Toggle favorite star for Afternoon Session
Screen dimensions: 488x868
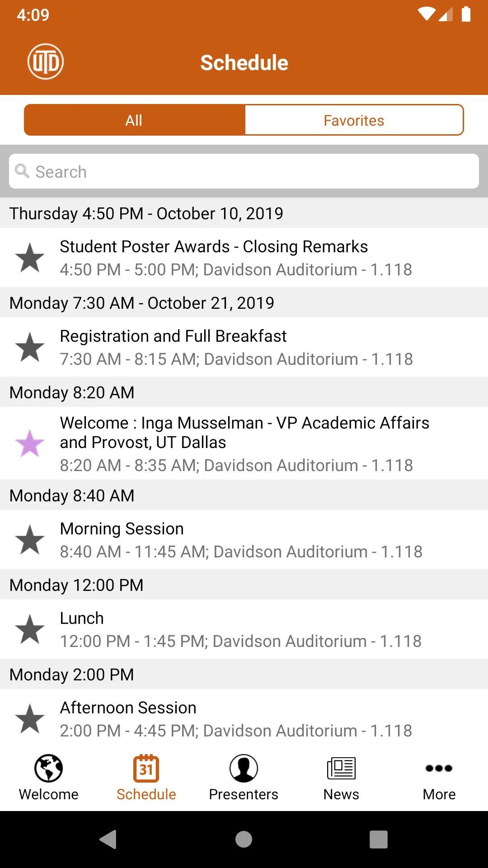click(30, 719)
